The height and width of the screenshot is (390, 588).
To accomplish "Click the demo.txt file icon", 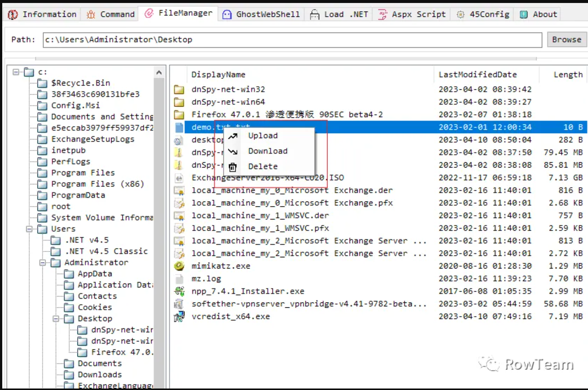I will pos(179,127).
